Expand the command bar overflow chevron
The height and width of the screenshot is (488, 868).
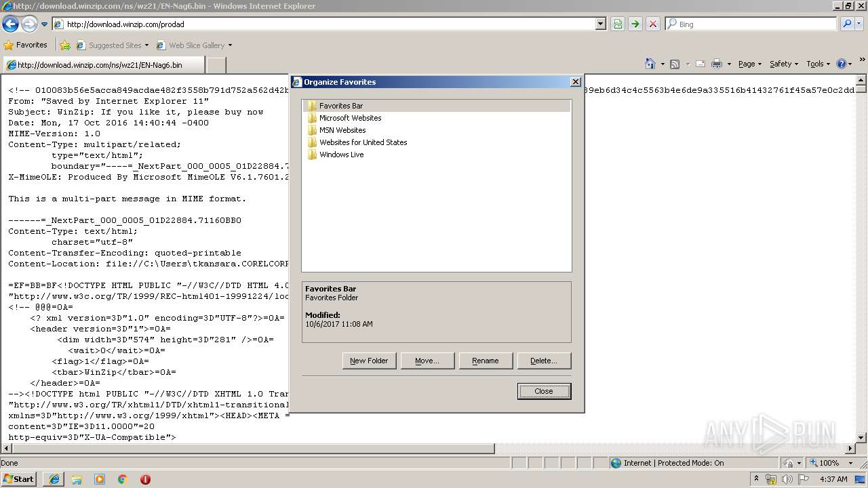863,61
